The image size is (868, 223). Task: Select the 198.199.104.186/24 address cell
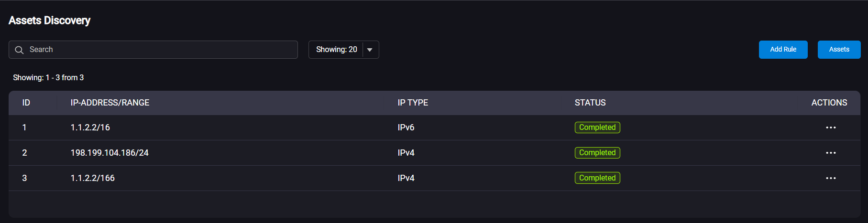pyautogui.click(x=110, y=153)
